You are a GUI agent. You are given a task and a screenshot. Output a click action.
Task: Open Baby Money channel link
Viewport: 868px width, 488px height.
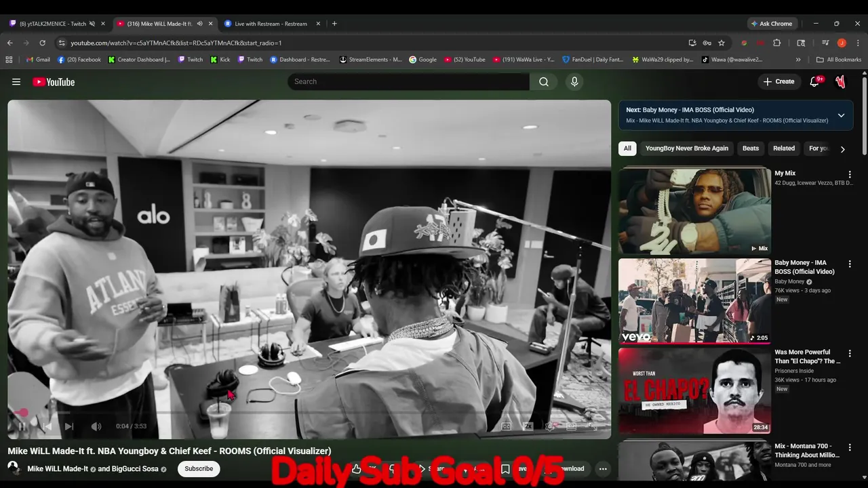click(x=789, y=281)
